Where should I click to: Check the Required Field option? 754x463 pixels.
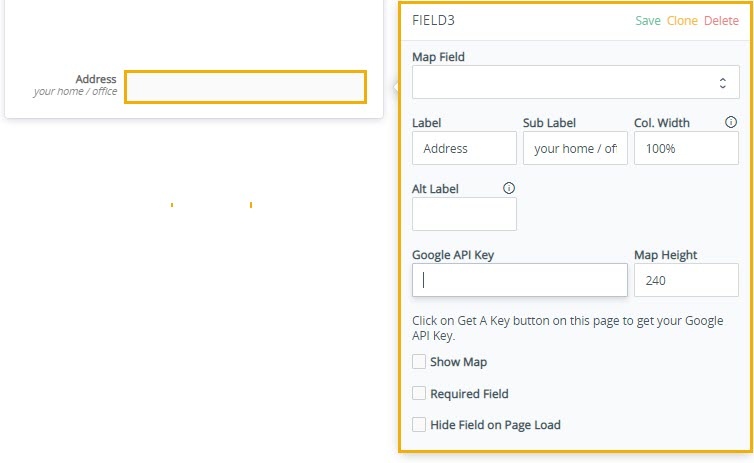click(419, 393)
